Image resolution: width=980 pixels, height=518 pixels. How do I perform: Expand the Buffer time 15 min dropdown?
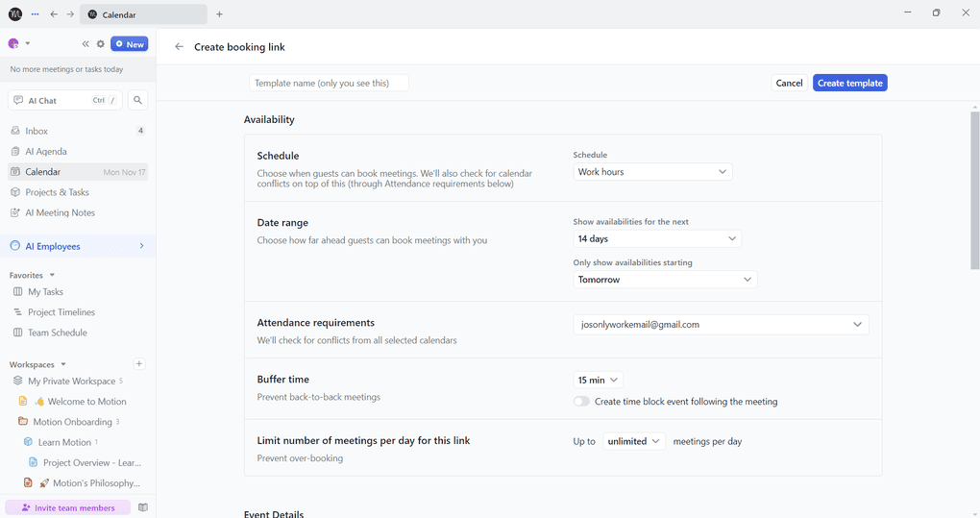tap(598, 381)
